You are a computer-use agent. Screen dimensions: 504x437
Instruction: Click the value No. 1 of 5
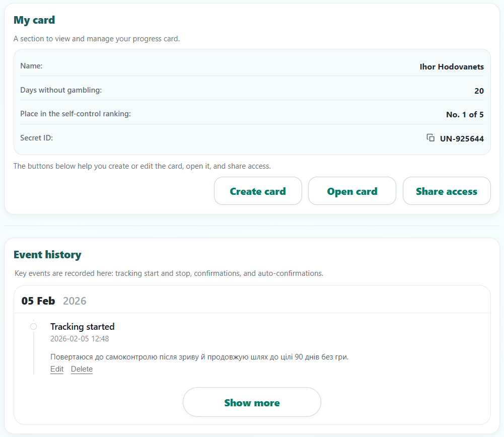coord(464,114)
